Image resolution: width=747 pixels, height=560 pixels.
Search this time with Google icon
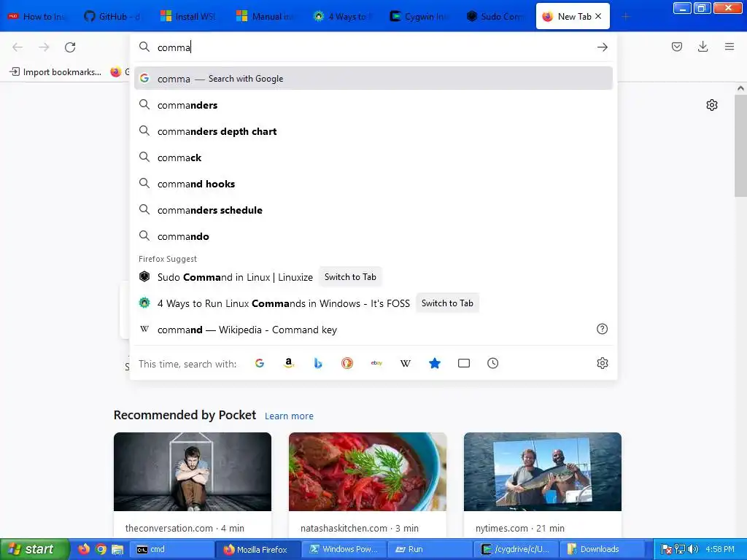[x=260, y=363]
